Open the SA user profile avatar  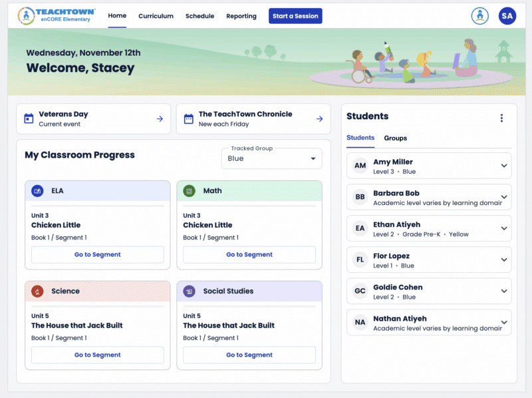click(507, 16)
